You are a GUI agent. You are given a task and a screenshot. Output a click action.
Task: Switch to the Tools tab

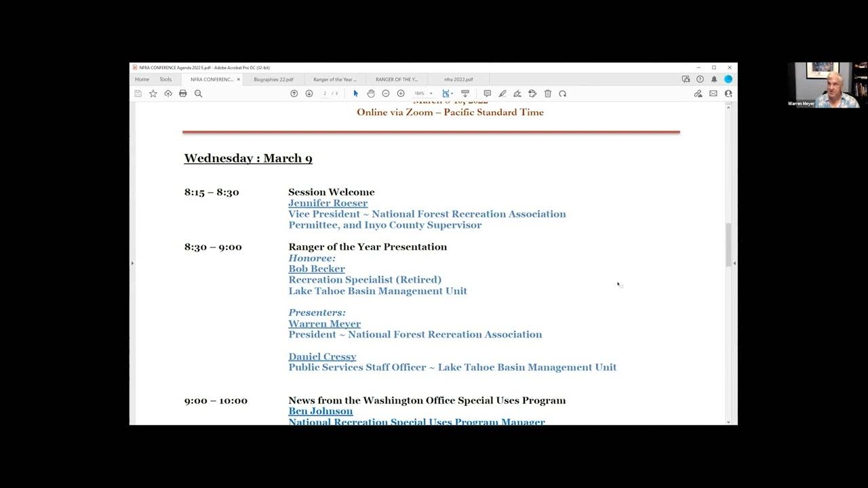click(165, 79)
